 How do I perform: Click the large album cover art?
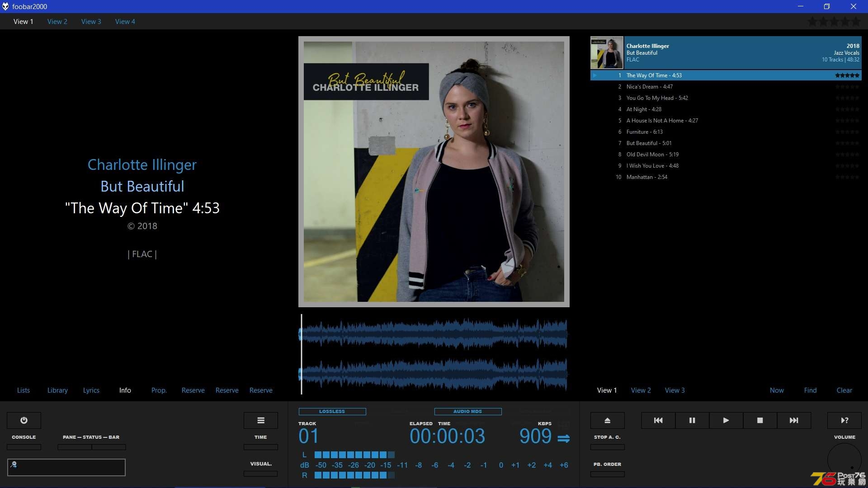tap(434, 172)
